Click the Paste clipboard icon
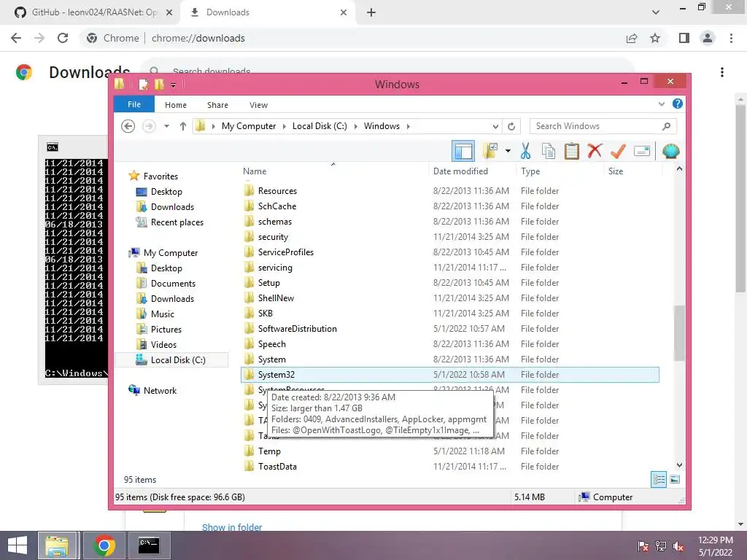747x560 pixels. coord(571,151)
